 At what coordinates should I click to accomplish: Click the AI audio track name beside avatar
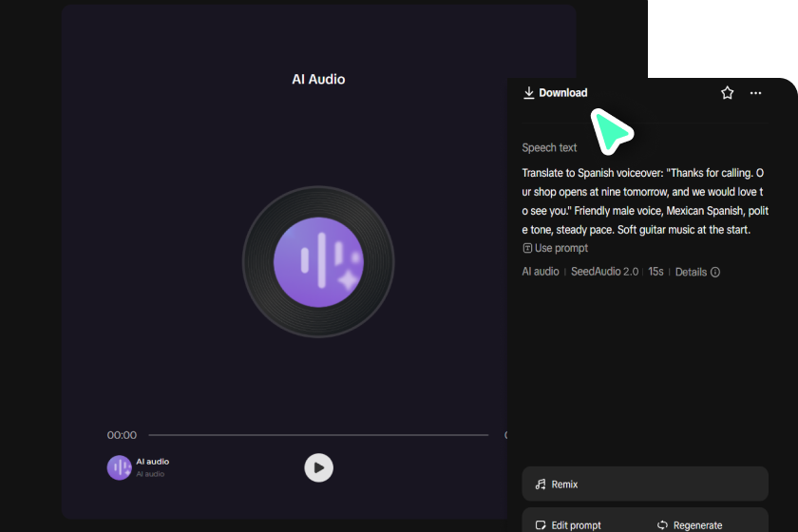tap(152, 462)
